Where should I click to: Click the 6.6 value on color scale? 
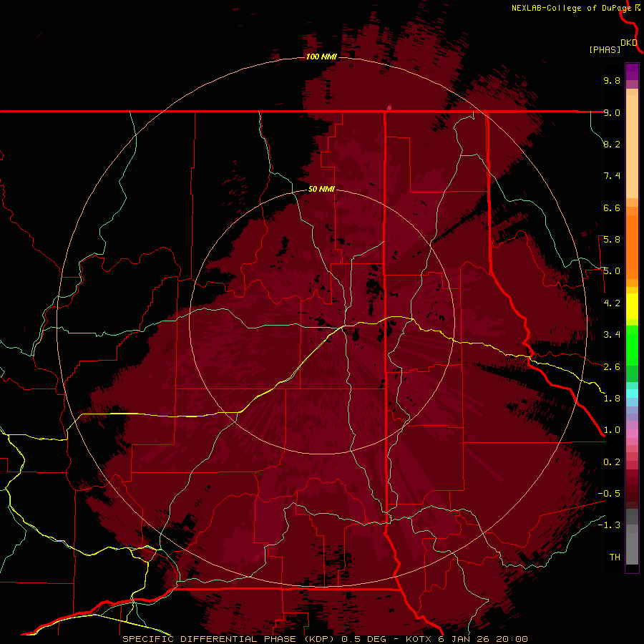pyautogui.click(x=612, y=208)
